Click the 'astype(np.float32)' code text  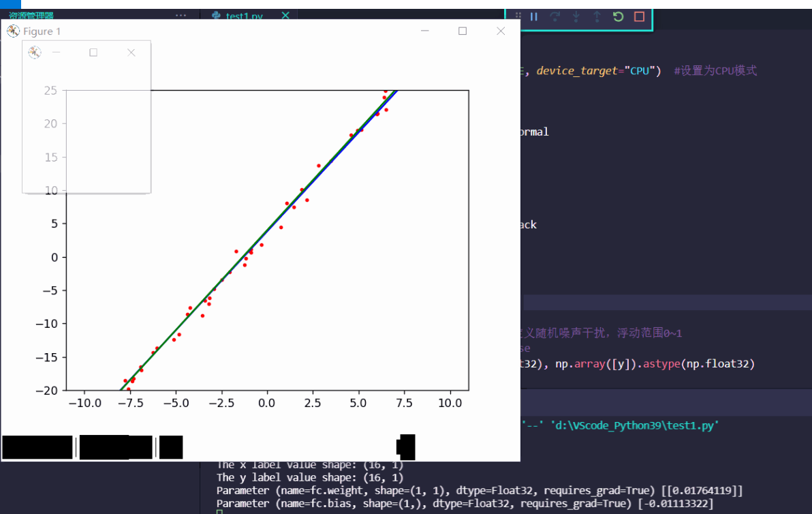[x=699, y=364]
